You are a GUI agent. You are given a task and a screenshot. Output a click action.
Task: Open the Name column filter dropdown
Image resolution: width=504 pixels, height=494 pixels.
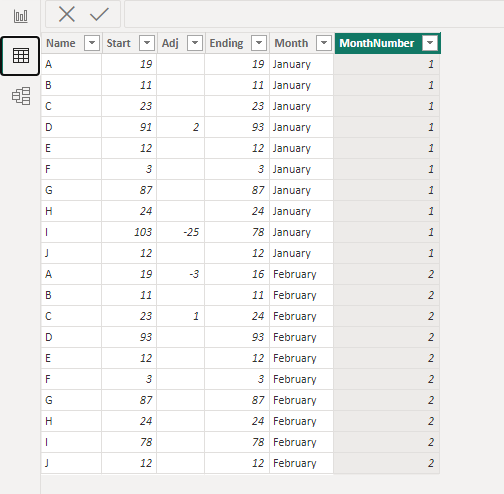click(x=92, y=43)
